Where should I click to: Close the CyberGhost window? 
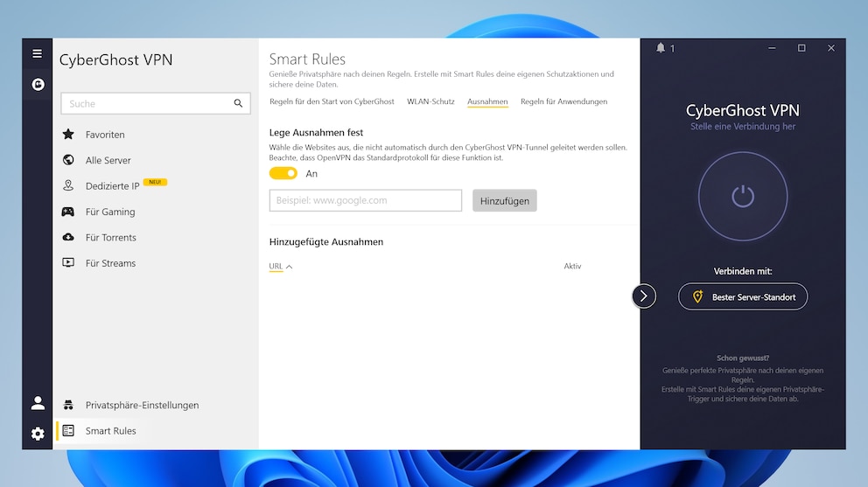point(831,48)
